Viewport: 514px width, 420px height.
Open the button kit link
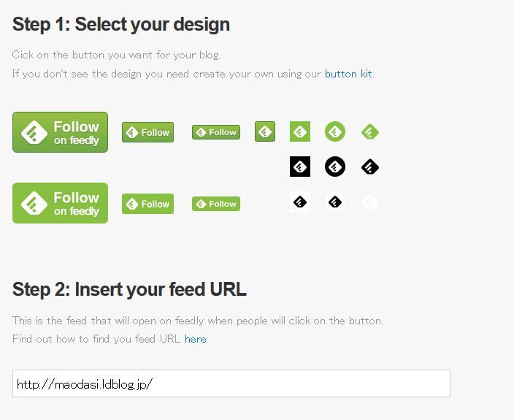[348, 74]
